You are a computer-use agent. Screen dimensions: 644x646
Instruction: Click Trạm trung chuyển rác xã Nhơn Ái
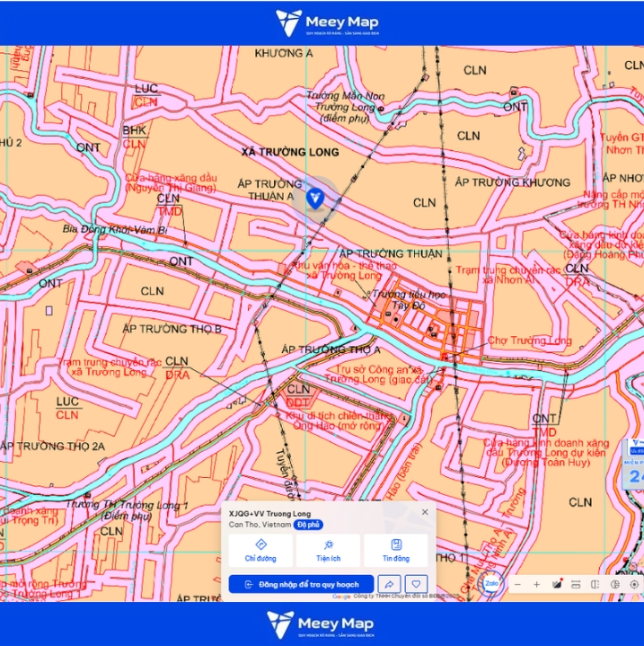508,275
